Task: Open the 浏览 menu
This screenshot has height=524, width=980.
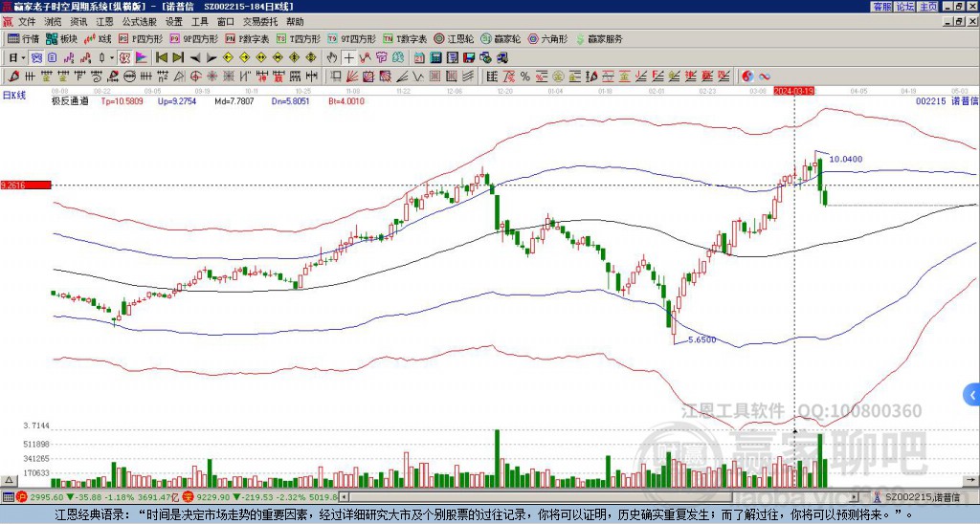Action: click(x=54, y=22)
